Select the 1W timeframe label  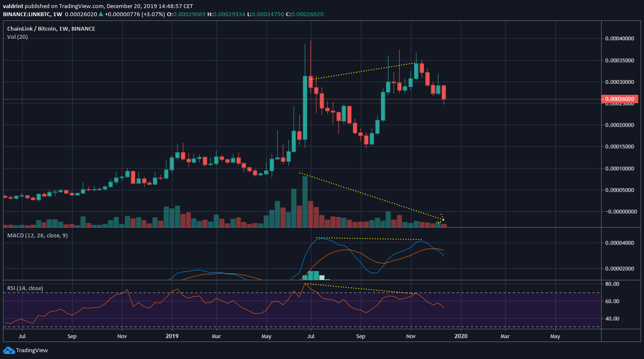point(56,14)
